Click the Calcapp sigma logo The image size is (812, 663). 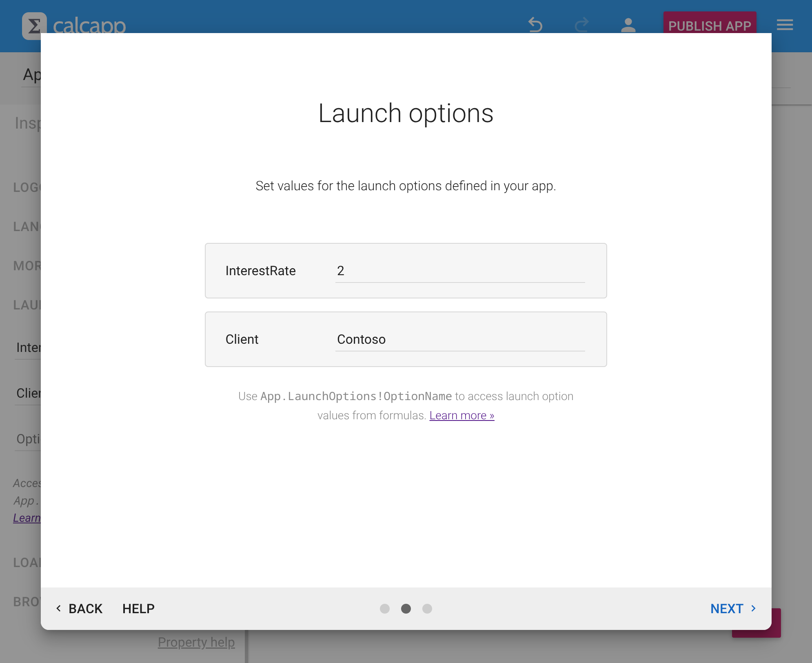pyautogui.click(x=34, y=25)
